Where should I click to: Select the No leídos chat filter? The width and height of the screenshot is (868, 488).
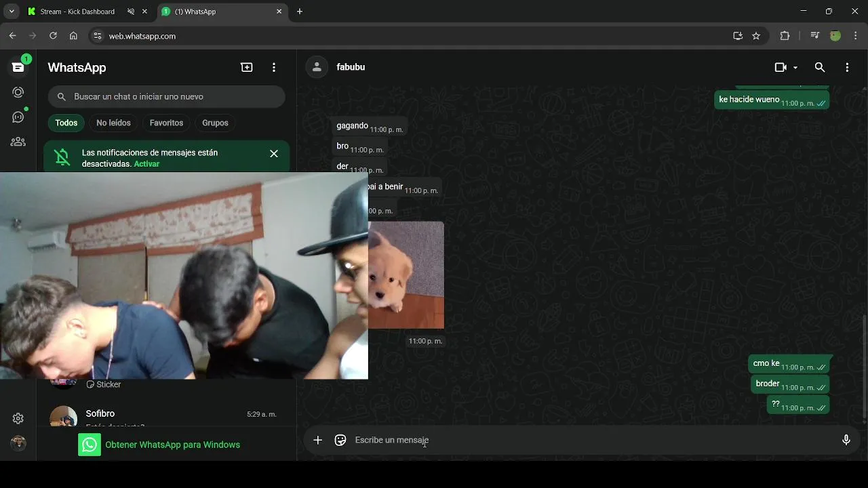point(113,123)
